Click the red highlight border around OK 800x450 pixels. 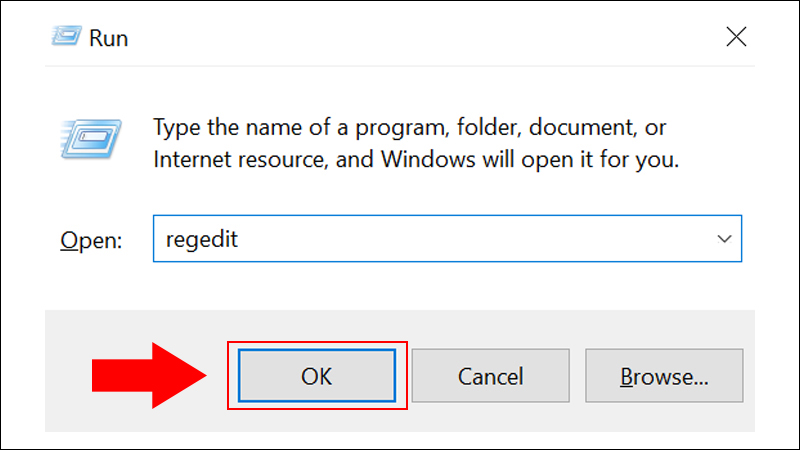(x=317, y=343)
